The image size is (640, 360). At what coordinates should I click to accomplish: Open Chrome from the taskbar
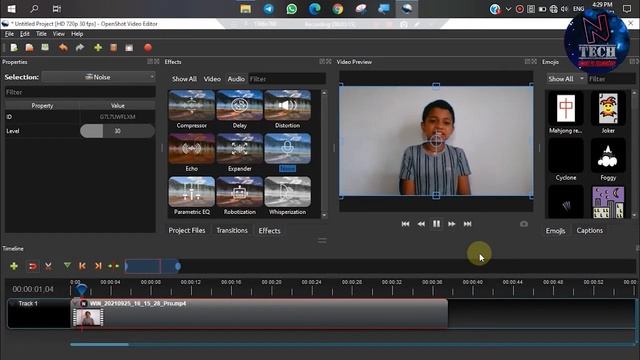[x=338, y=9]
